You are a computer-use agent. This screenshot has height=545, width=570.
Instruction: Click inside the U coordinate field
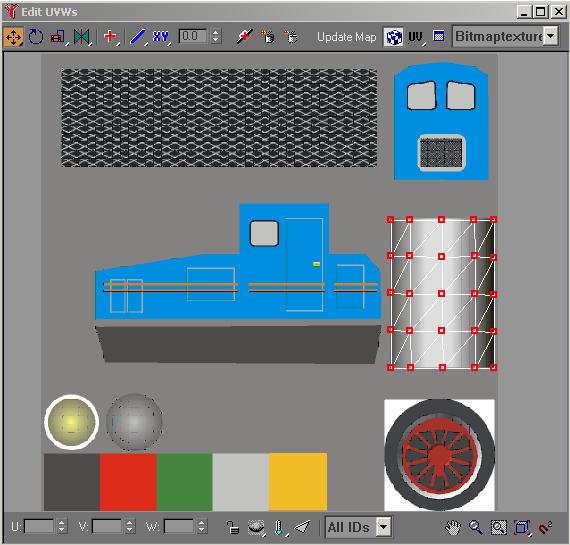pos(39,526)
